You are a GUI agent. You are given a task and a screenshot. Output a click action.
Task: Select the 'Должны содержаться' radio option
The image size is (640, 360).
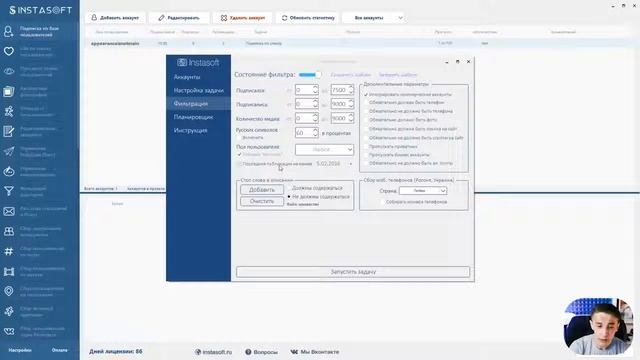[289, 188]
